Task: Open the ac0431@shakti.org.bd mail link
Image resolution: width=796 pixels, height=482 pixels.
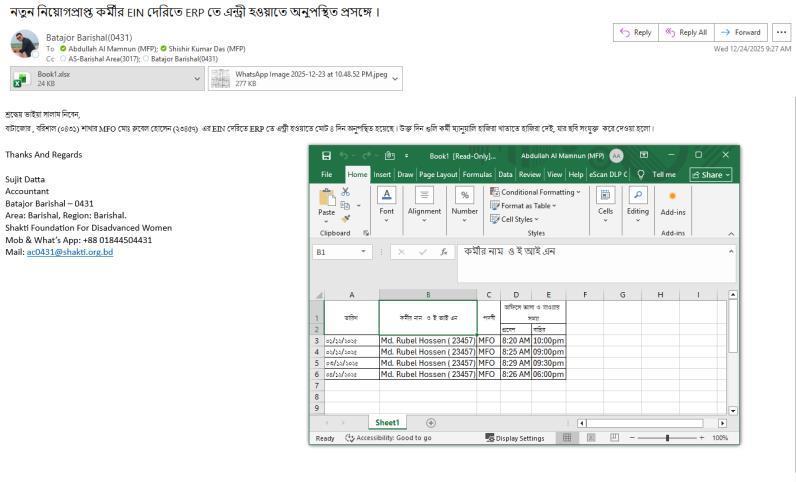Action: (69, 252)
